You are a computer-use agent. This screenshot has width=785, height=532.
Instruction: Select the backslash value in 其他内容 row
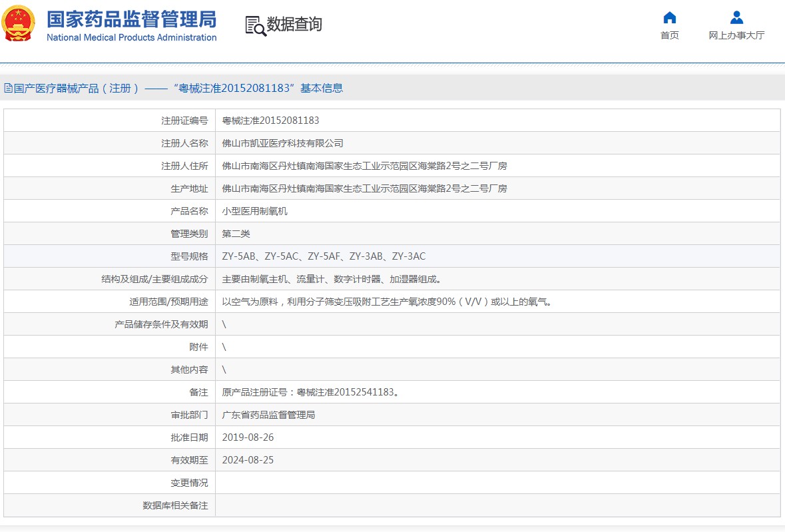pyautogui.click(x=224, y=370)
